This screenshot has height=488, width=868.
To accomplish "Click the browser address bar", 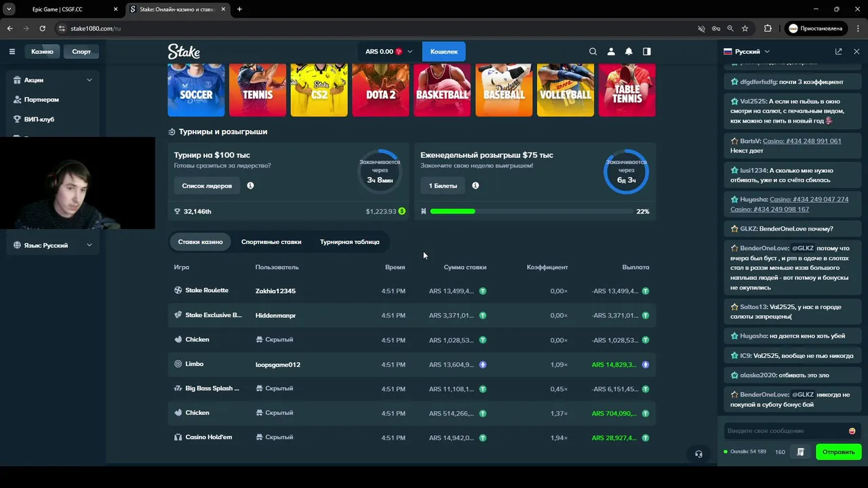I will pos(380,28).
